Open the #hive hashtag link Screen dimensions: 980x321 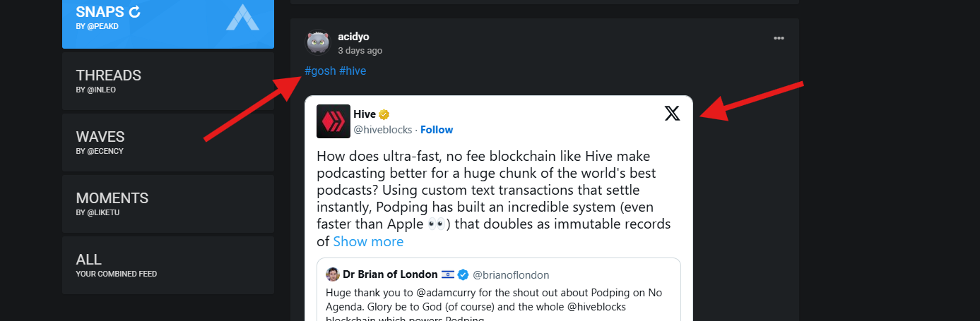click(x=353, y=71)
